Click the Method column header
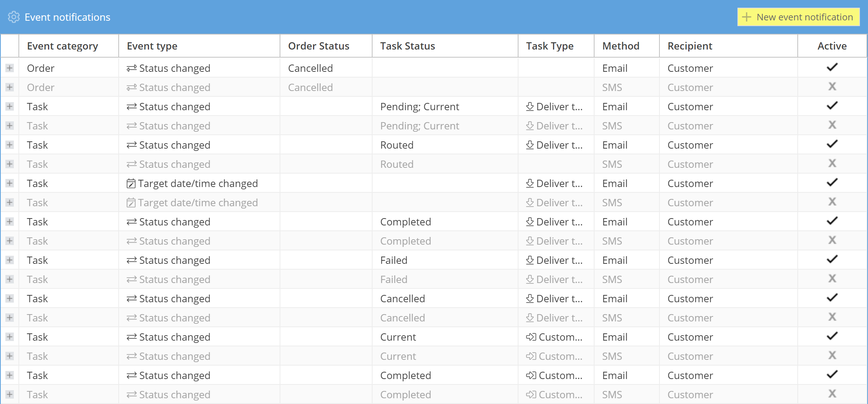The image size is (868, 404). 621,46
